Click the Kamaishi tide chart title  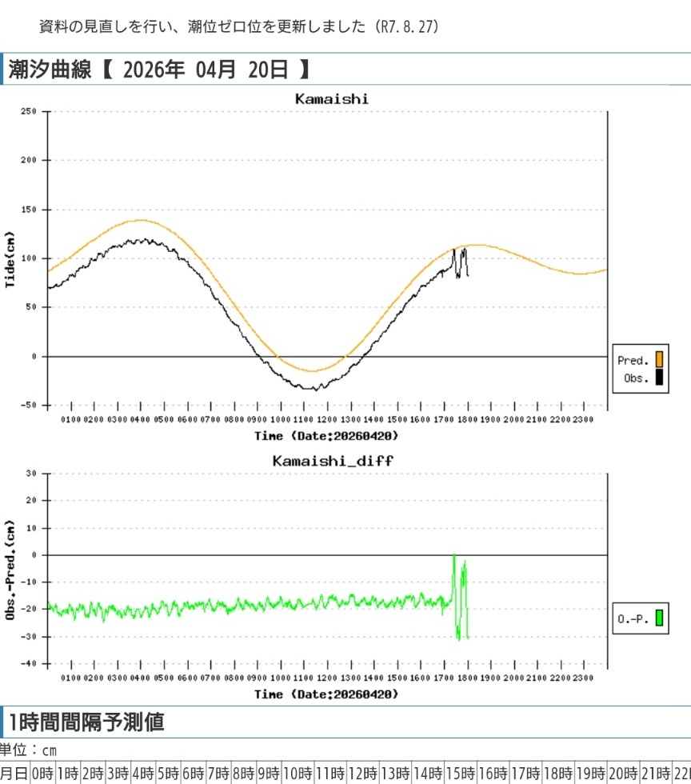coord(331,99)
